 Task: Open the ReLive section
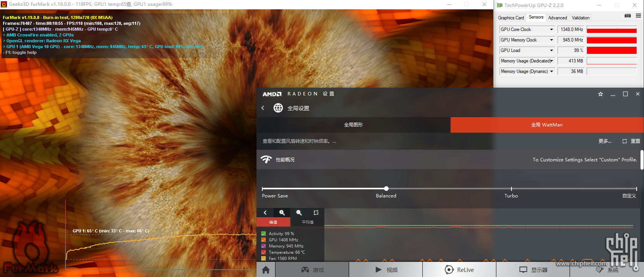click(x=460, y=270)
